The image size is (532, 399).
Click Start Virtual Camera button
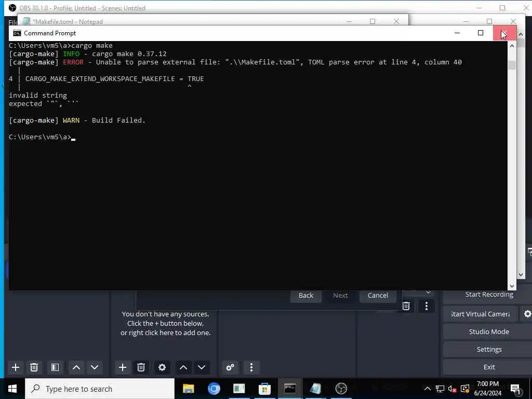point(480,314)
